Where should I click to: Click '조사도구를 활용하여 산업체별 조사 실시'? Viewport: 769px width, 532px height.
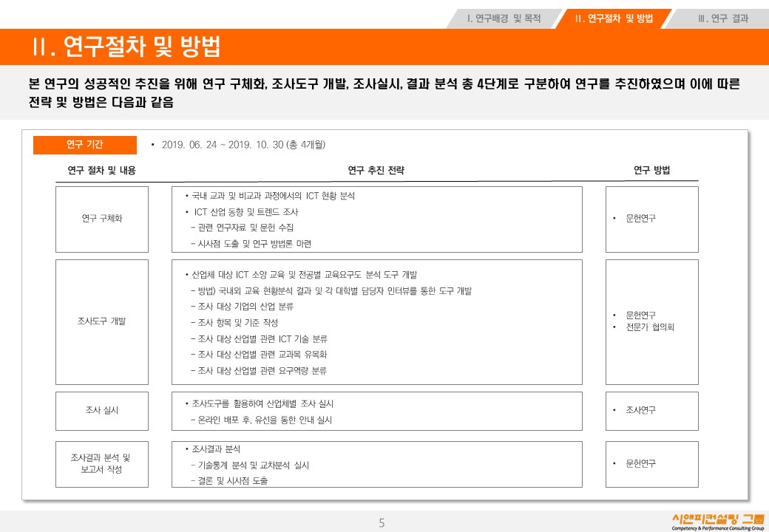(262, 403)
